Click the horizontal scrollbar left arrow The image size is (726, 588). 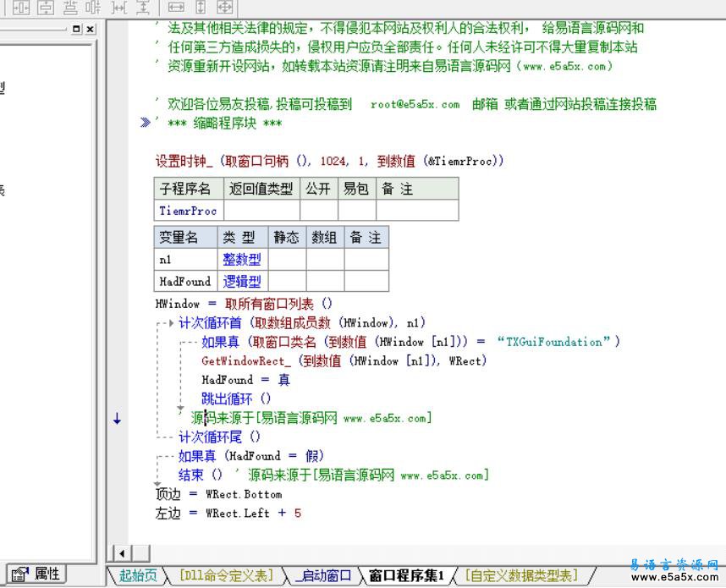tap(122, 553)
